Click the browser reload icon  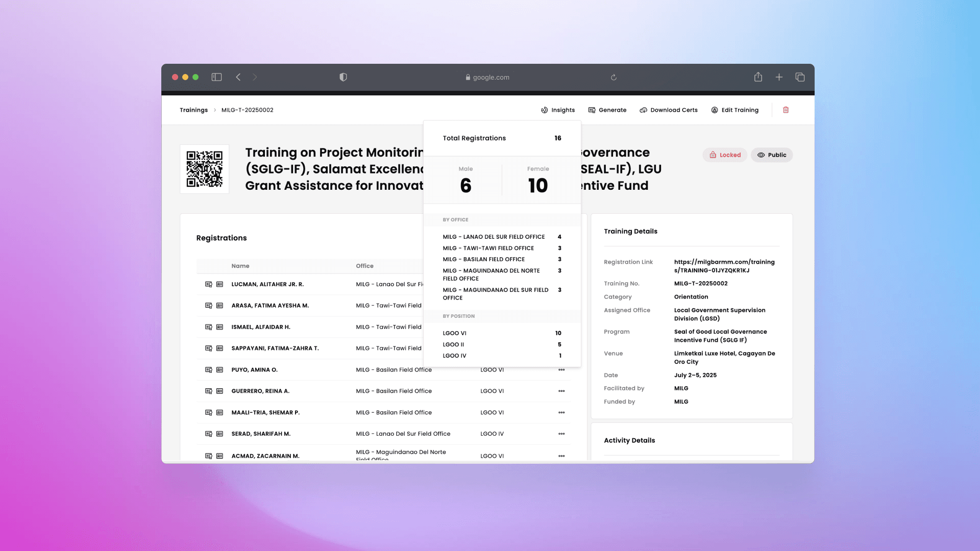pos(614,78)
